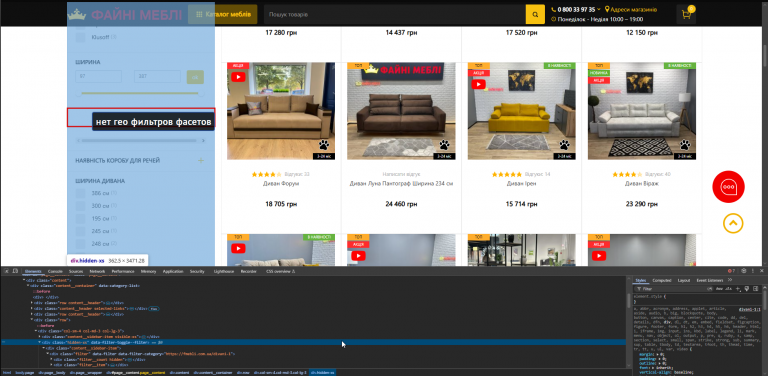
Task: Open DevTools settings gear icon
Action: [x=744, y=271]
